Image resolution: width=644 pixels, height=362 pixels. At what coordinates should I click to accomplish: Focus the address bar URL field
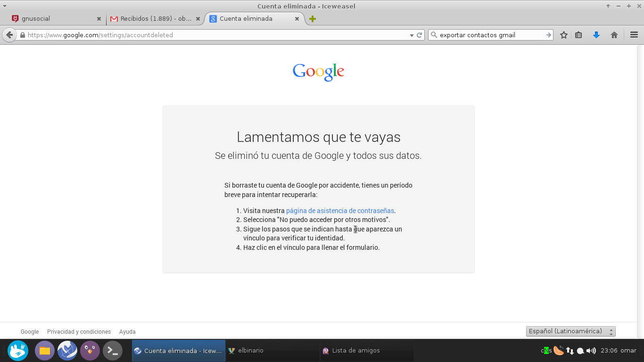click(x=217, y=35)
